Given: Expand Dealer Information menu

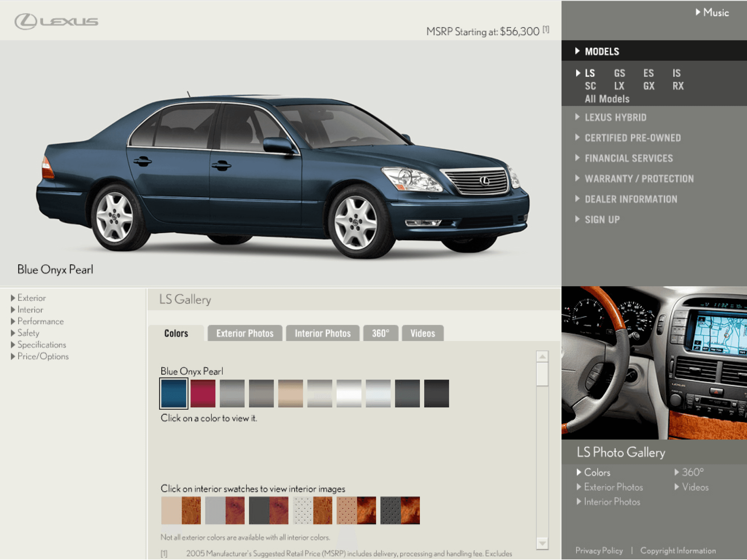Looking at the screenshot, I should 631,199.
